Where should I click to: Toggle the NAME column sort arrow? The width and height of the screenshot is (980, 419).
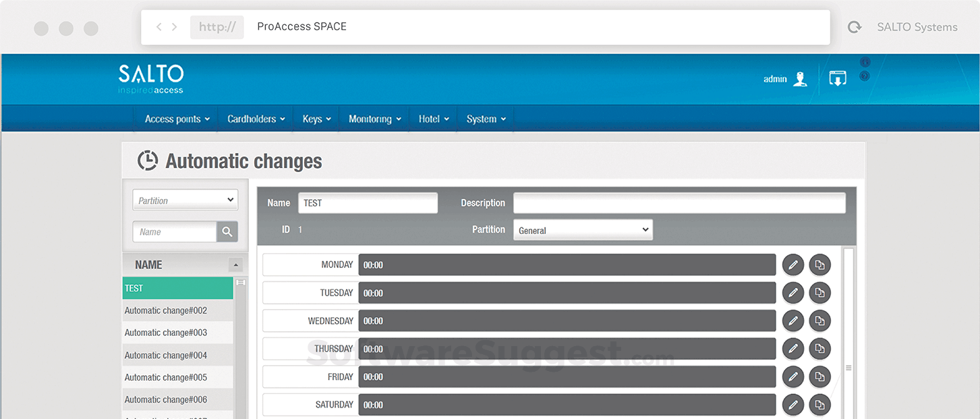pos(235,264)
